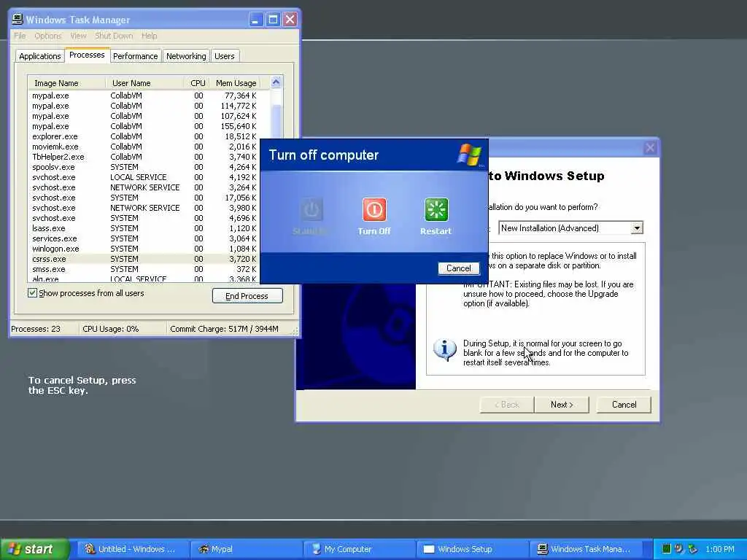This screenshot has width=747, height=560.
Task: Switch to the Applications tab
Action: tap(40, 56)
